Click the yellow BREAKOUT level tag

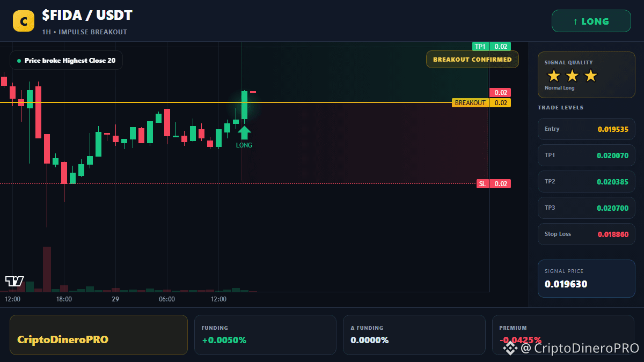coord(481,103)
